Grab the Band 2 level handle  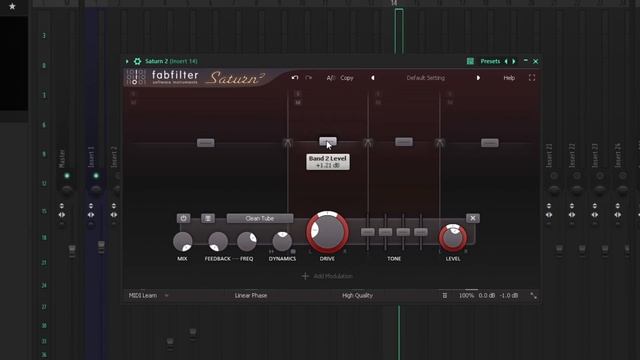click(328, 142)
